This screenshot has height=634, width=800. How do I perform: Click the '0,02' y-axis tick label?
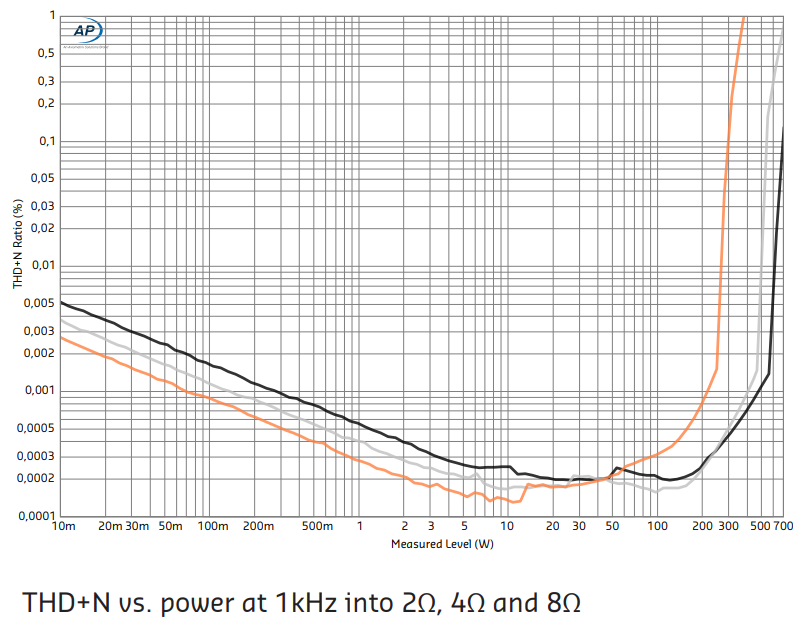click(x=43, y=228)
